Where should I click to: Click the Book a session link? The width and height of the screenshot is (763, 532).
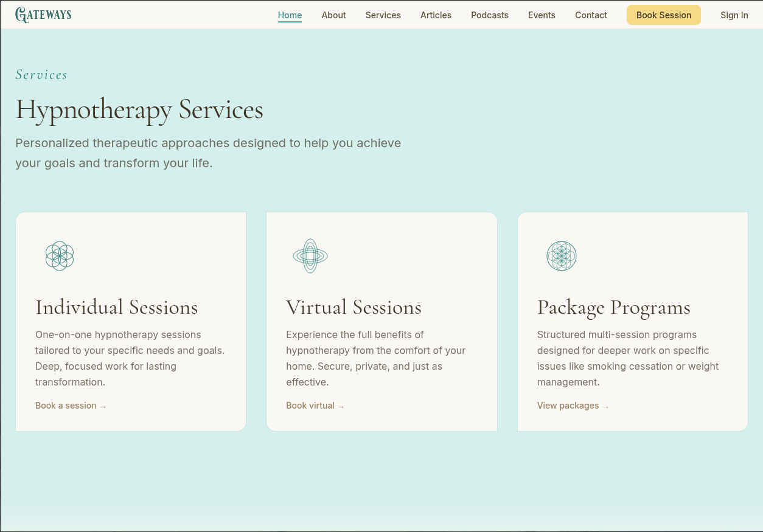[x=71, y=406]
